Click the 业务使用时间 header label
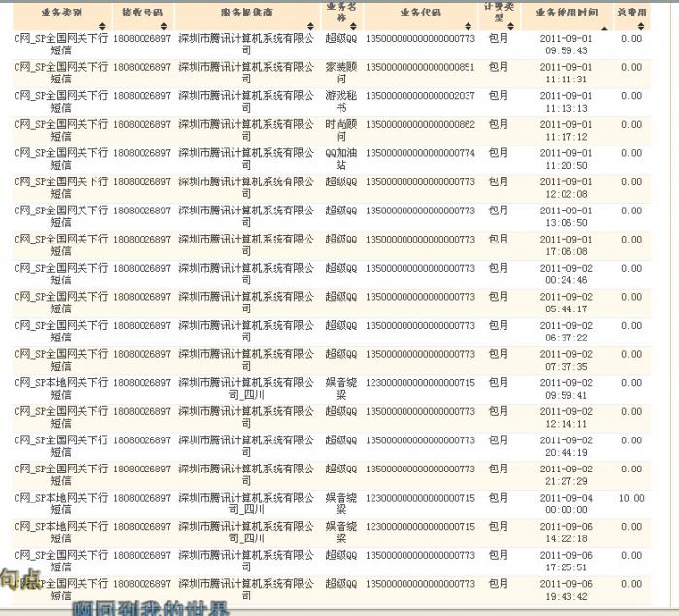This screenshot has height=616, width=679. pos(566,13)
